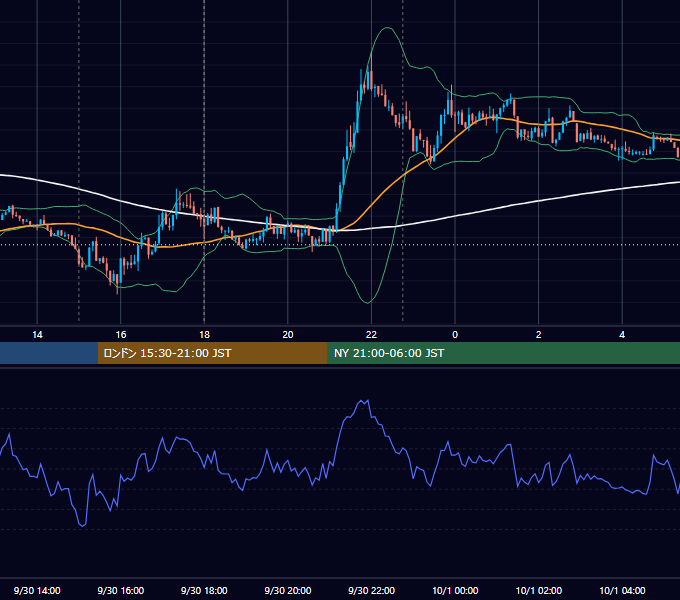Screen dimensions: 680x600
Task: Click the '22' hour axis label
Action: pyautogui.click(x=371, y=335)
